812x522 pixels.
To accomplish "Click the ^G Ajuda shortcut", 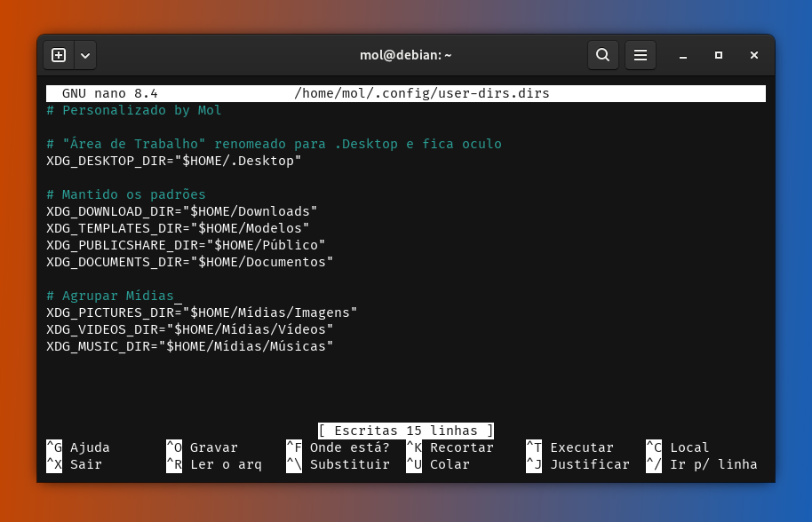I will 78,447.
